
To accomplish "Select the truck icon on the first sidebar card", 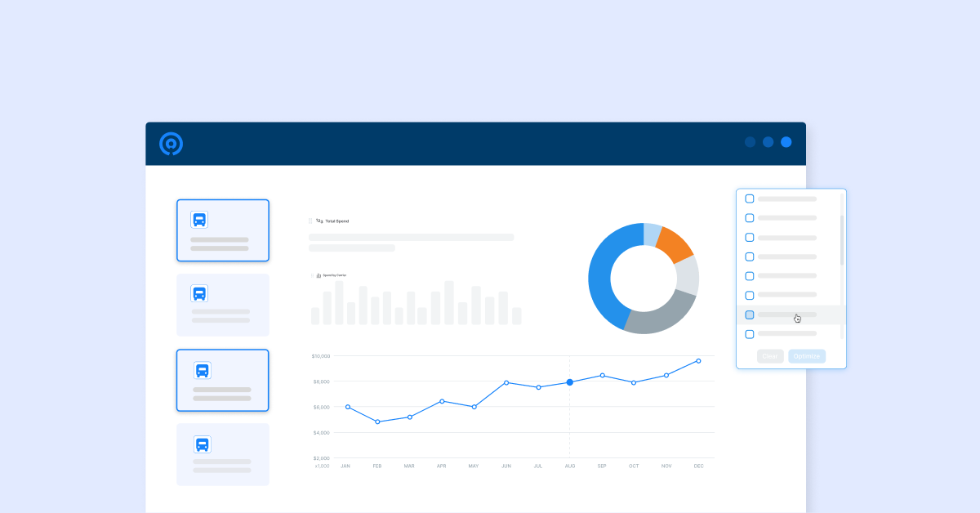I will (201, 219).
